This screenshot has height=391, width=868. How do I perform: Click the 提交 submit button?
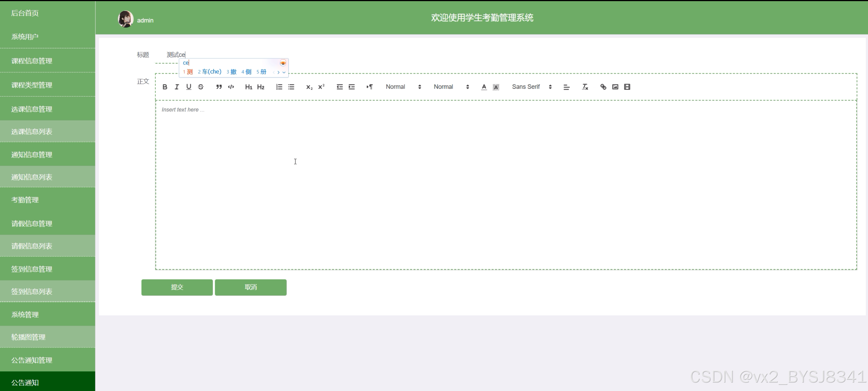[177, 287]
